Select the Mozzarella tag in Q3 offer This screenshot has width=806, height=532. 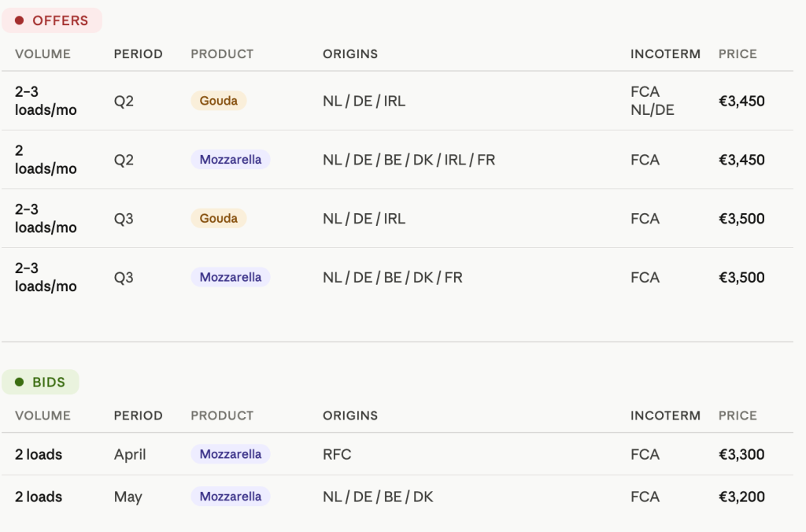click(x=231, y=277)
